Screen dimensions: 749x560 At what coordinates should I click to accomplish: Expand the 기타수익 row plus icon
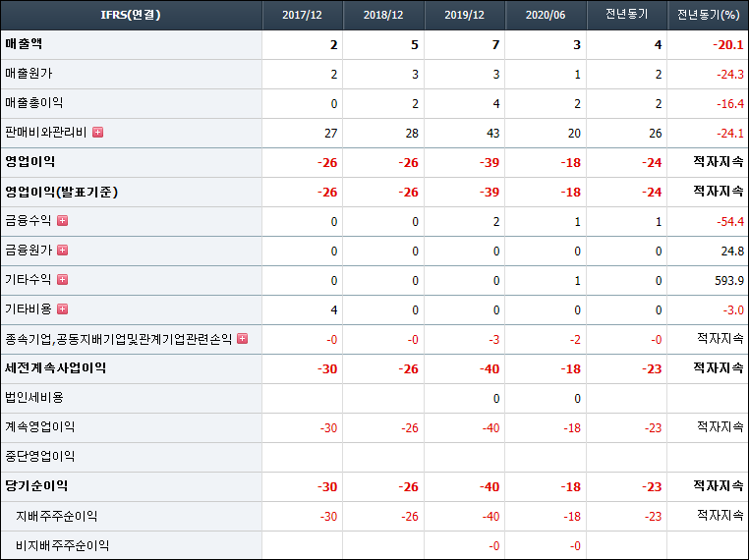click(63, 279)
